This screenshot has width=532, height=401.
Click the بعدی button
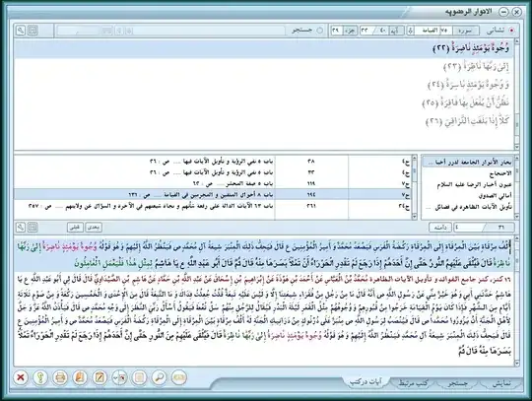(94, 228)
